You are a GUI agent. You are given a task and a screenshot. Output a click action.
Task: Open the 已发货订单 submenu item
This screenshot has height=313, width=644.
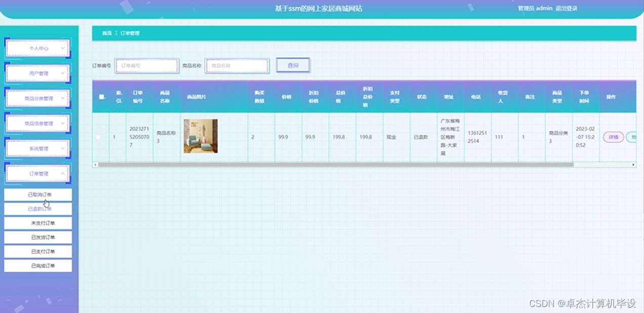click(x=38, y=237)
